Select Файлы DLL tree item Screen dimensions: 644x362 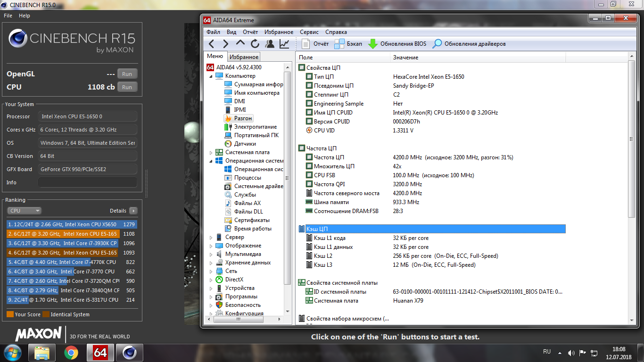[243, 212]
